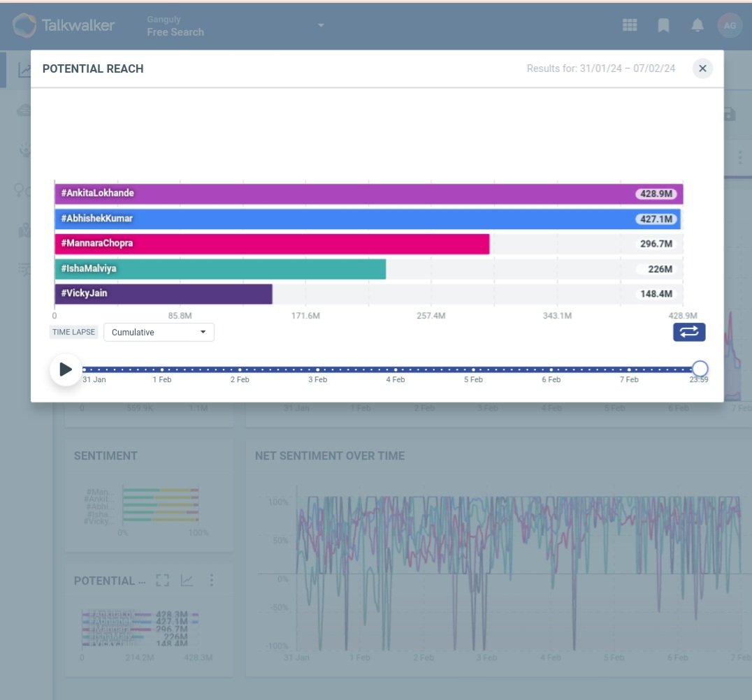The width and height of the screenshot is (752, 700).
Task: Jump to 2 Feb timeline marker
Action: click(240, 370)
